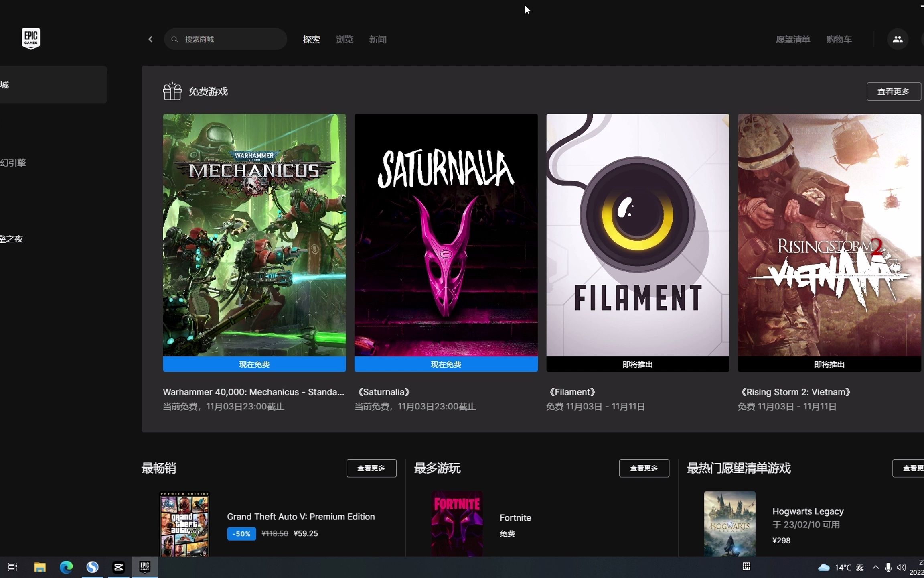The width and height of the screenshot is (924, 578).
Task: Click the Epic Games logo
Action: 31,39
